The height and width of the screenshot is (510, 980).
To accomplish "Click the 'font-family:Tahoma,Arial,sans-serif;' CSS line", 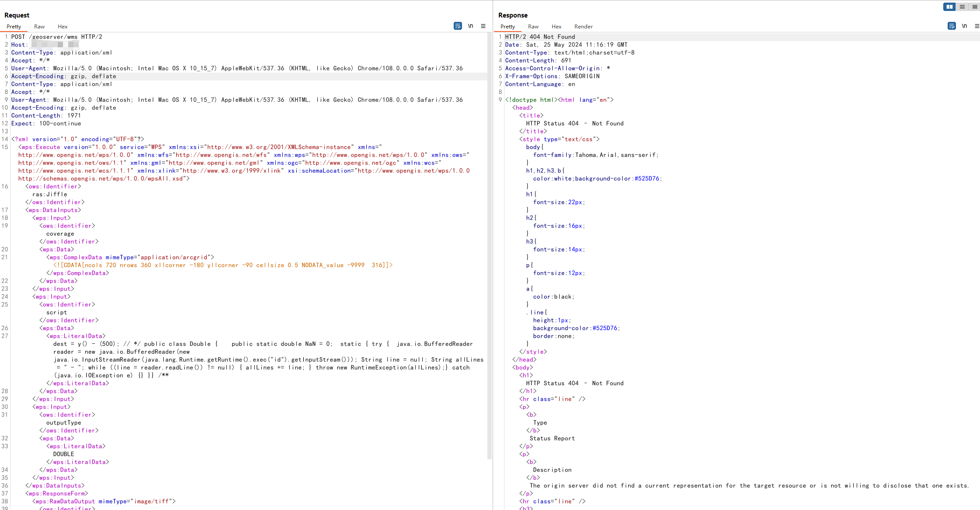I will point(596,155).
